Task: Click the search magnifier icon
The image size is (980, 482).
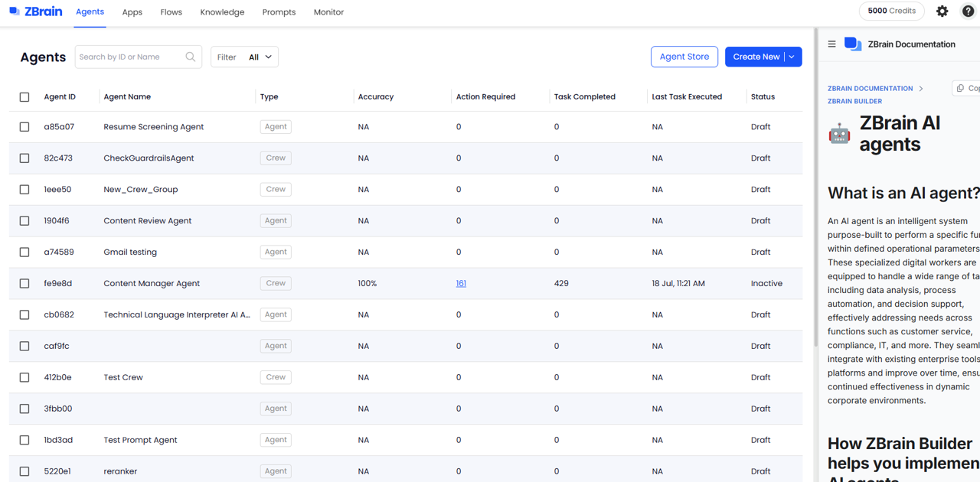Action: point(191,57)
